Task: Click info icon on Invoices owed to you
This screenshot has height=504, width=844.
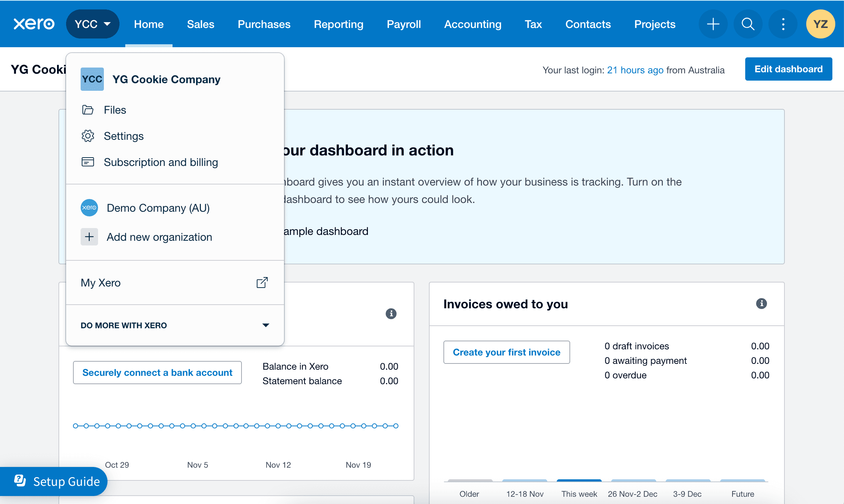Action: click(761, 304)
